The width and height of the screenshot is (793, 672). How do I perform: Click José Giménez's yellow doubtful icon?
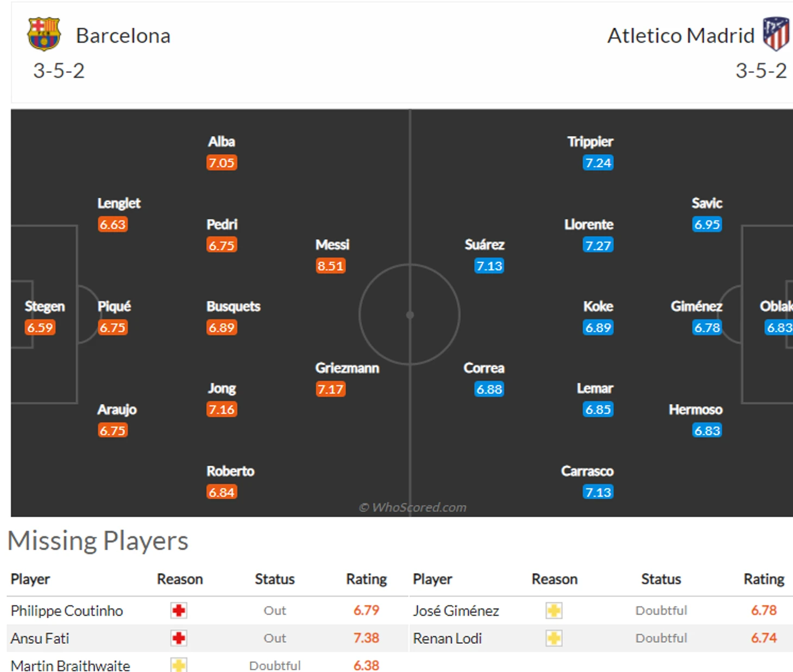(x=553, y=611)
